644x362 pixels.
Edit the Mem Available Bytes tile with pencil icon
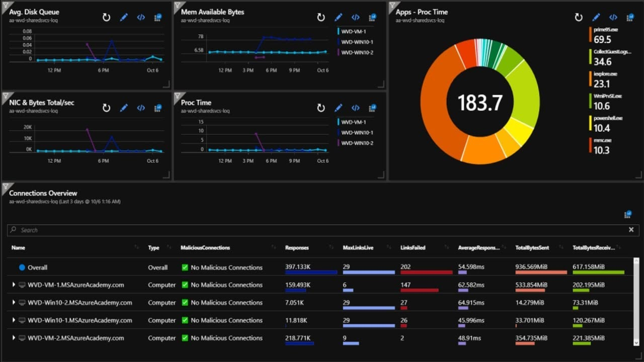tap(338, 17)
